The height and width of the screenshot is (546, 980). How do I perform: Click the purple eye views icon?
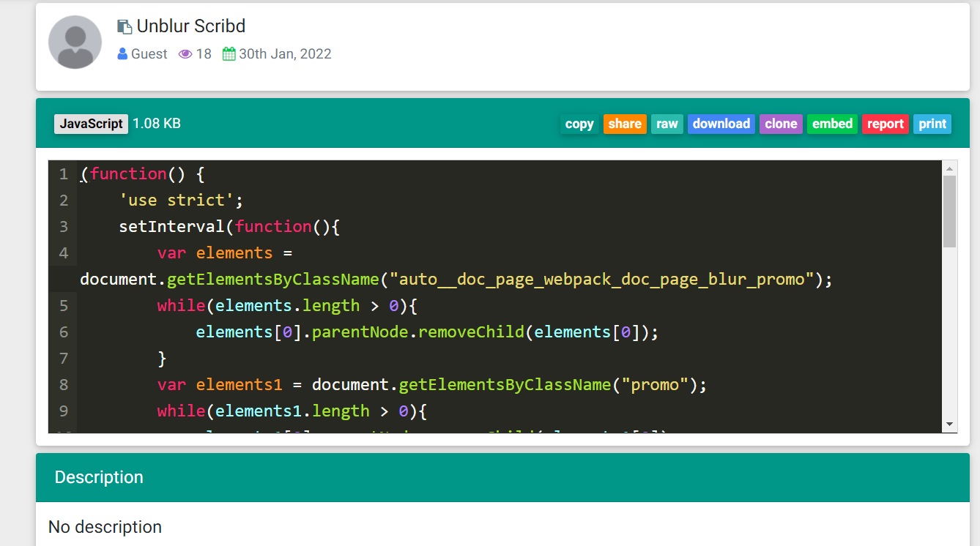coord(185,54)
